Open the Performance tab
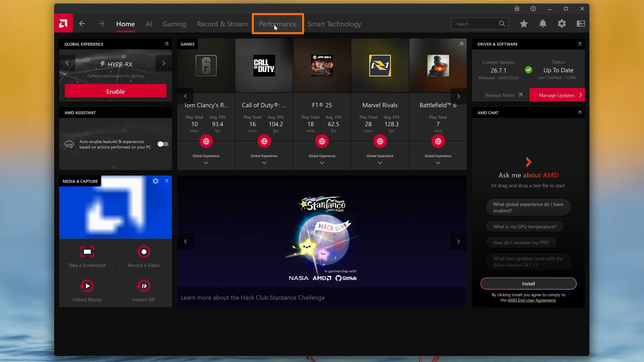This screenshot has width=644, height=362. [x=278, y=24]
